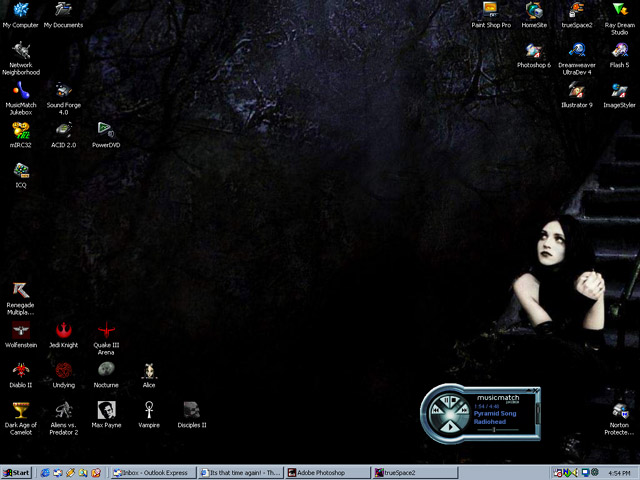
Task: Hit the musicmatch play button
Action: [450, 427]
